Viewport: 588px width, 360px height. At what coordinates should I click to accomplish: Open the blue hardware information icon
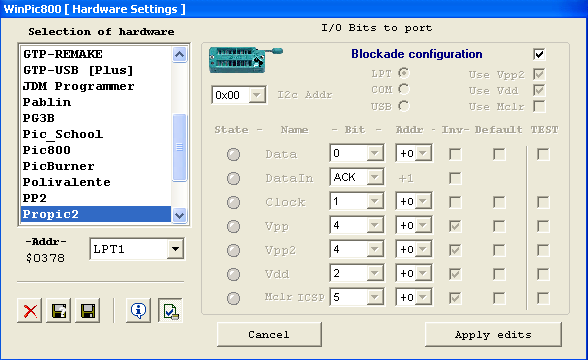click(139, 310)
